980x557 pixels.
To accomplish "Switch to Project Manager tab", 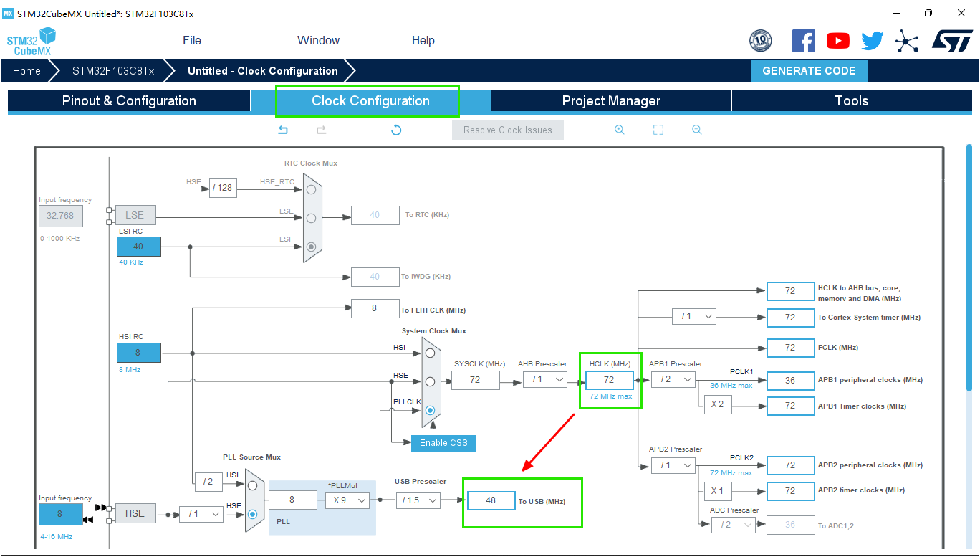I will coord(611,101).
